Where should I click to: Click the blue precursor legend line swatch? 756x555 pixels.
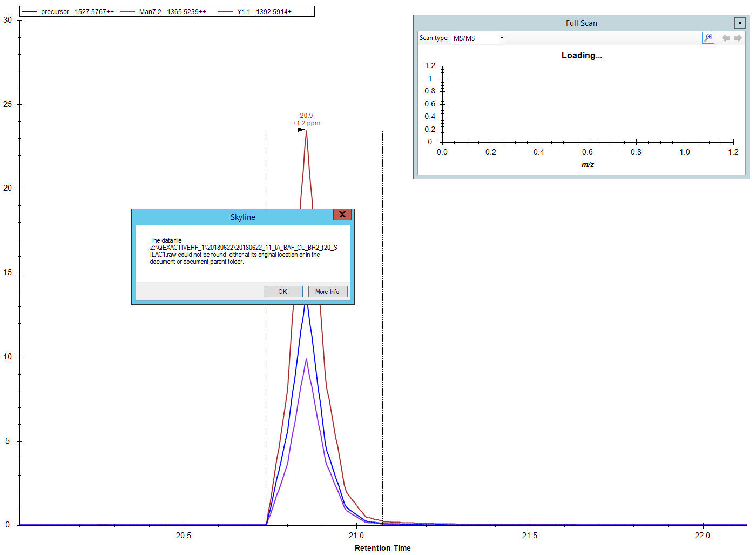click(x=30, y=12)
